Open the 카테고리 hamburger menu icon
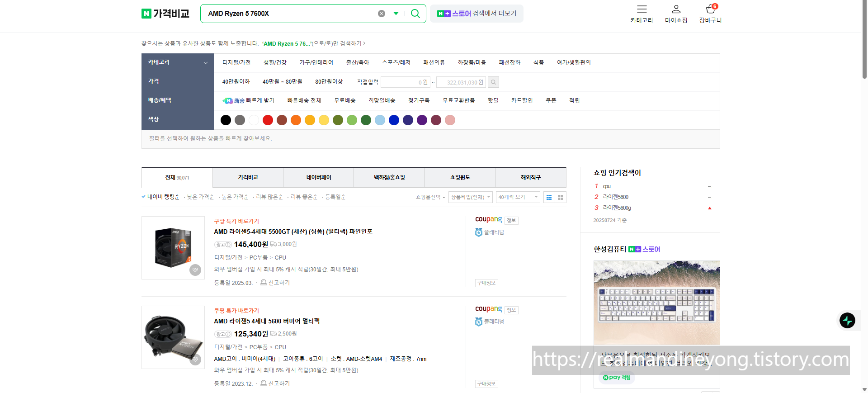This screenshot has height=393, width=868. 642,9
